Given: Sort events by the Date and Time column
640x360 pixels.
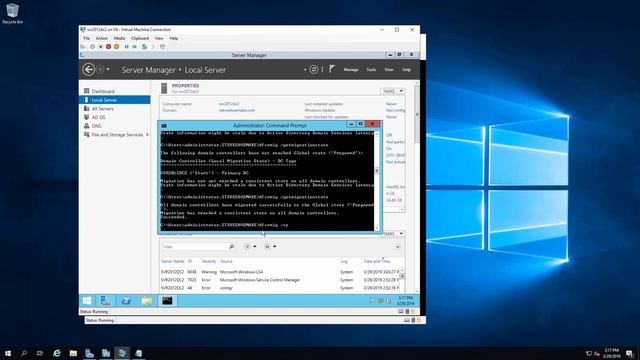Looking at the screenshot, I should [x=377, y=261].
